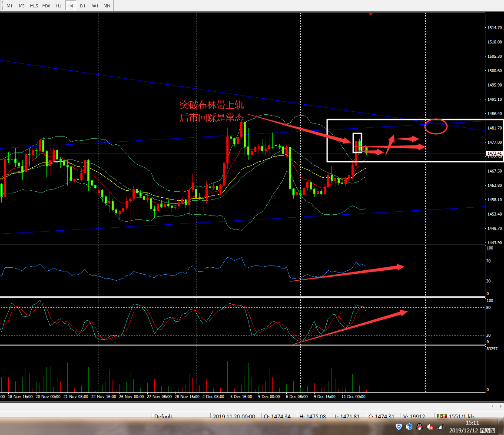Click the stochastic 20 level label
Viewport: 504px width, 435px height.
coord(488,335)
